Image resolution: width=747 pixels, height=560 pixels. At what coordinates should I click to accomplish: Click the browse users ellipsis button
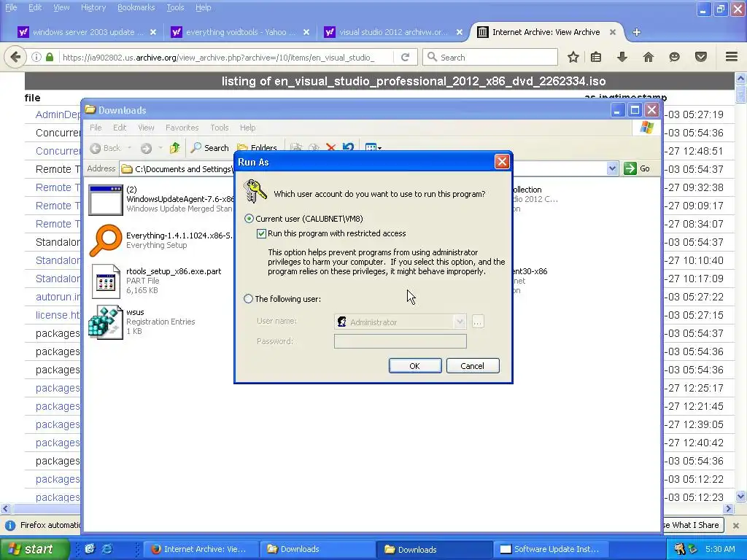pyautogui.click(x=477, y=322)
